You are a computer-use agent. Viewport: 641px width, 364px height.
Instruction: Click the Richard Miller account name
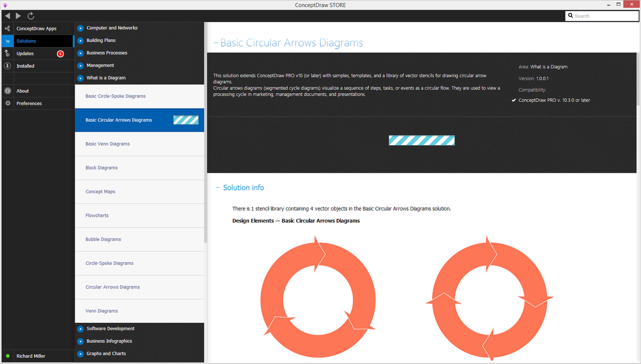pos(31,356)
